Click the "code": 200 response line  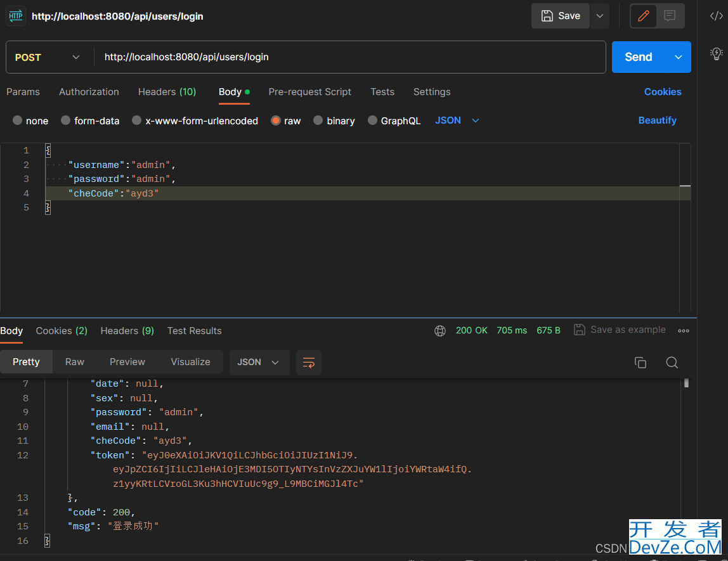coord(101,512)
